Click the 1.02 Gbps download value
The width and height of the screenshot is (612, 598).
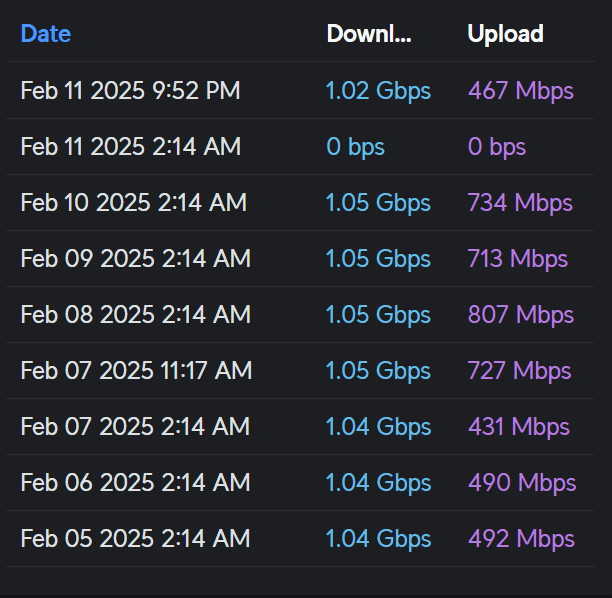[378, 91]
